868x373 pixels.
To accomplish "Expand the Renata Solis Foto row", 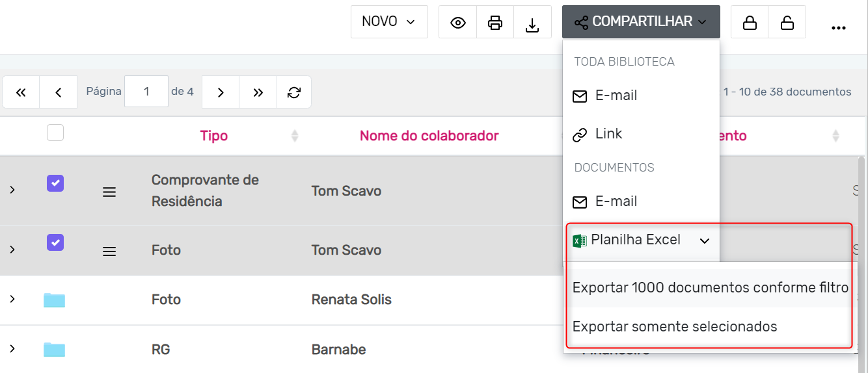I will point(12,300).
